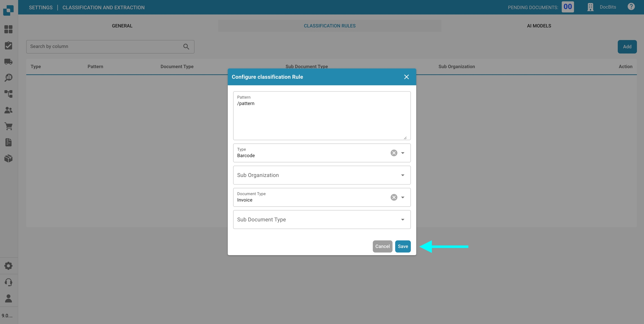Viewport: 644px width, 324px height.
Task: Expand the Sub Document Type dropdown
Action: pos(322,220)
